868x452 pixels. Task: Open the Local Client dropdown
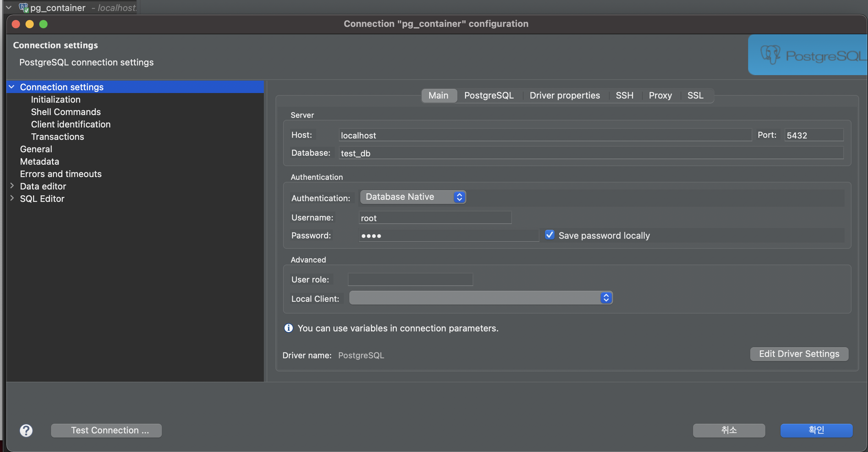click(x=480, y=298)
